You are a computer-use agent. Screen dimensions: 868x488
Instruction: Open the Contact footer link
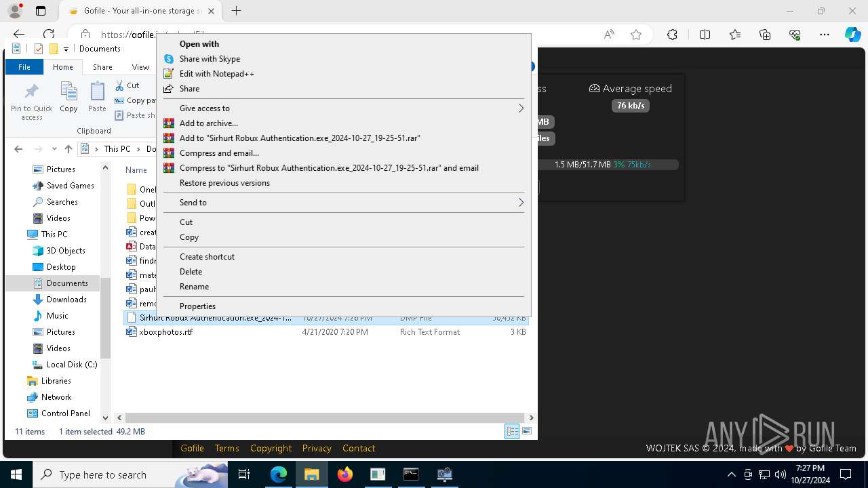point(359,448)
